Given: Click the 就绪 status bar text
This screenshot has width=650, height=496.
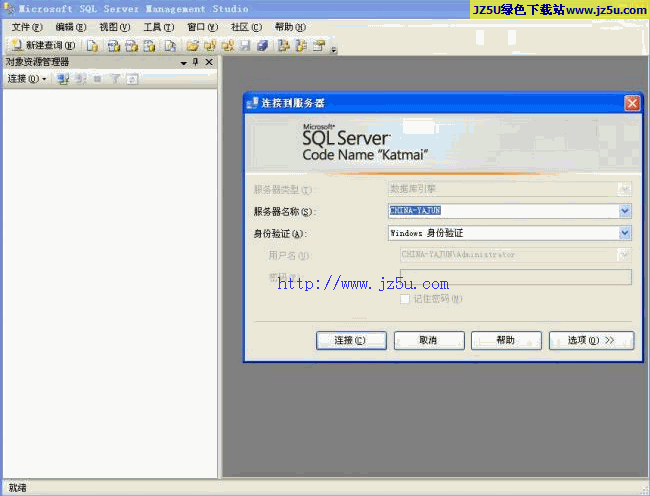Looking at the screenshot, I should pos(17,488).
